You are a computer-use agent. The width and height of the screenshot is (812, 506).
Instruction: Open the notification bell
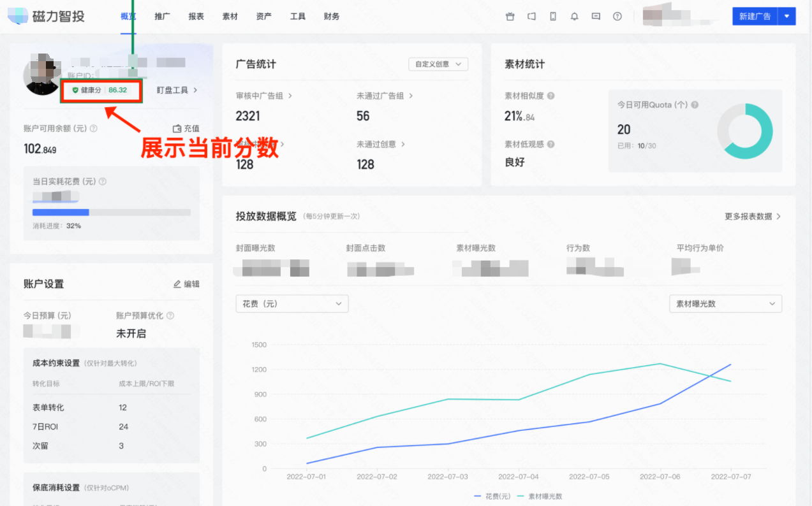574,17
